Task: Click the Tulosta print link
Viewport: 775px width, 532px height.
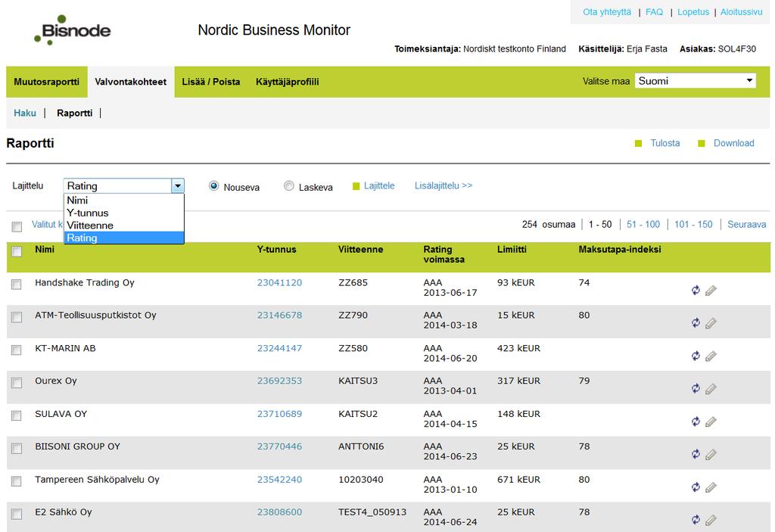Action: [665, 143]
